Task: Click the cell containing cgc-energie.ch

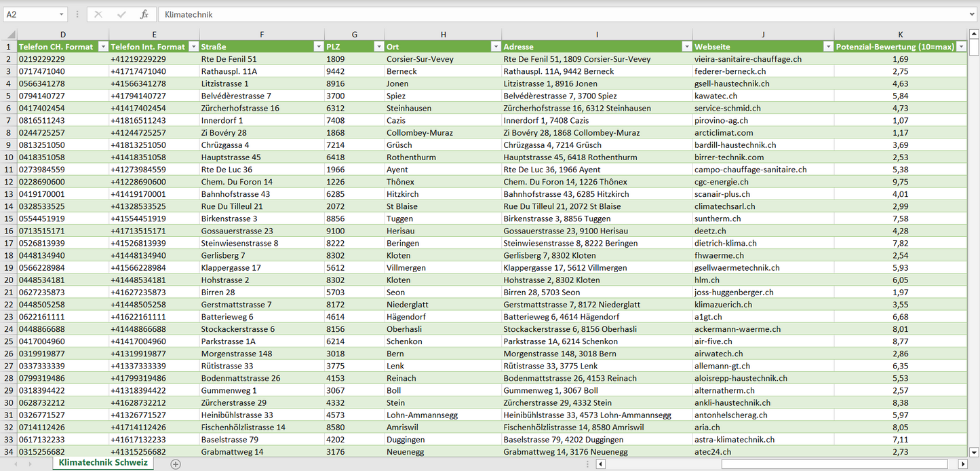Action: point(722,182)
